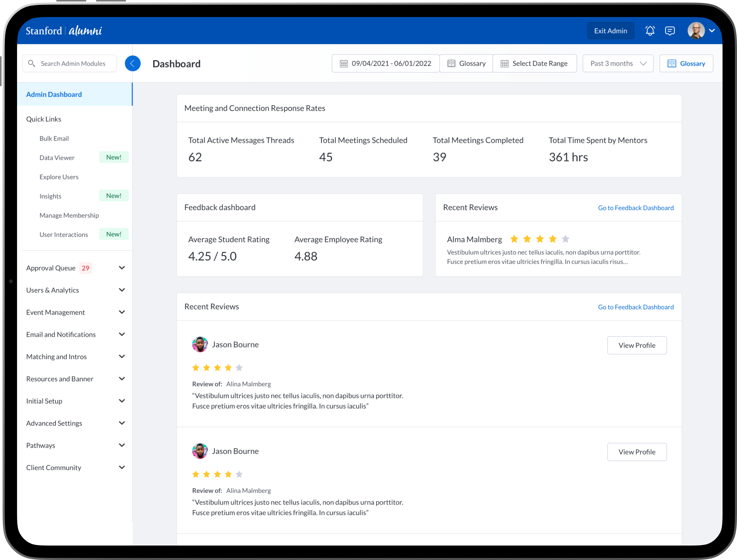737x560 pixels.
Task: Expand the Approval Queue section
Action: click(x=122, y=268)
